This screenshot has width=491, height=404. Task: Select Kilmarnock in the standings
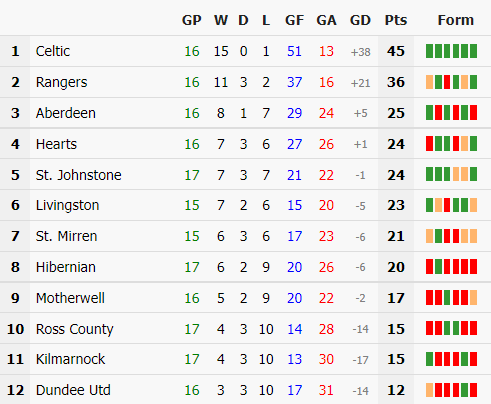(x=70, y=359)
